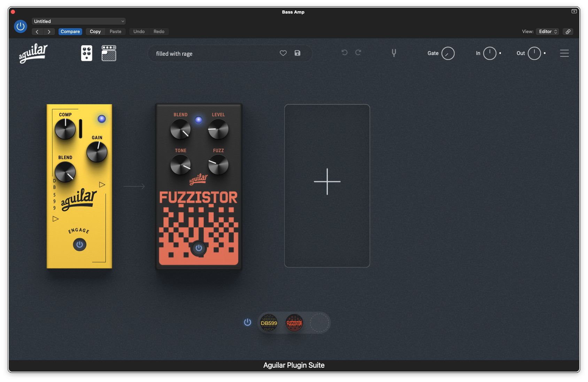Viewport: 588px width, 382px height.
Task: Adjust the Fuzzistor Tone knob
Action: [180, 165]
